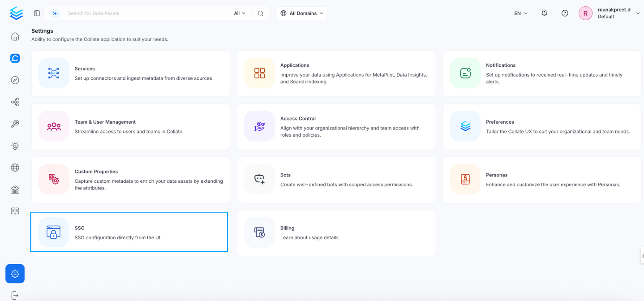
Task: Click the lineage graph icon in sidebar
Action: tap(15, 102)
